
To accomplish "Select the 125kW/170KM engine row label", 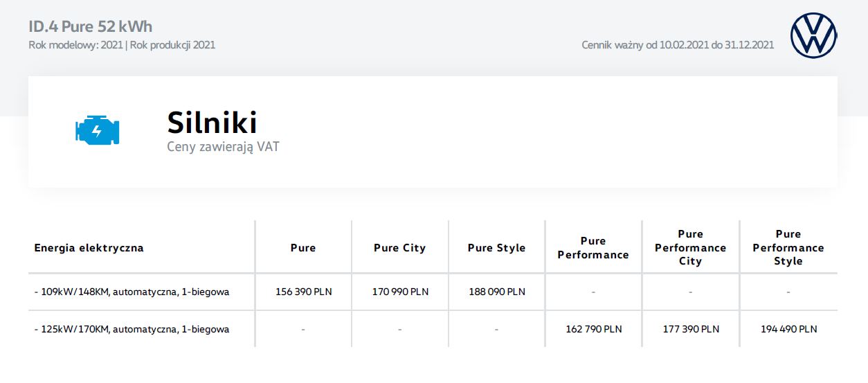I will click(x=132, y=329).
